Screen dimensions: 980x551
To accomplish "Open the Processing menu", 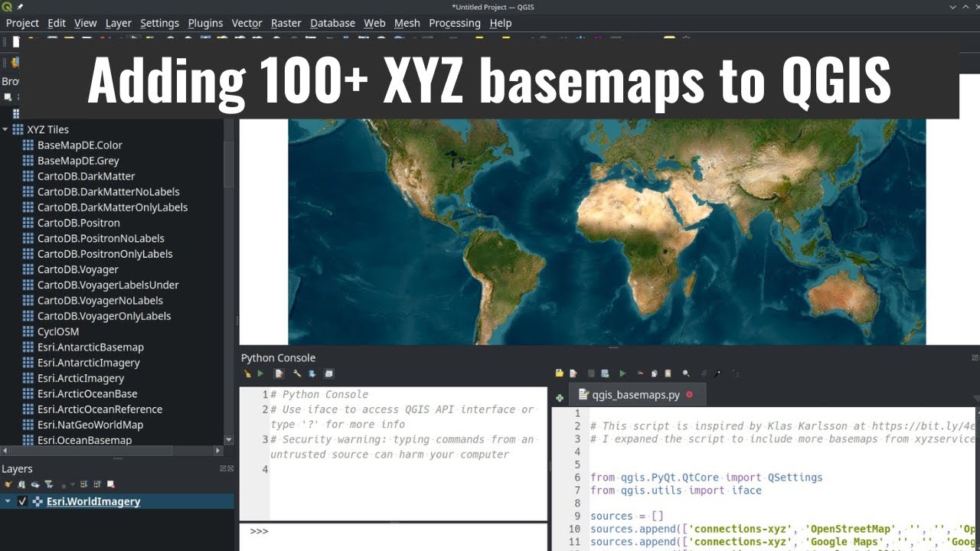I will point(455,23).
